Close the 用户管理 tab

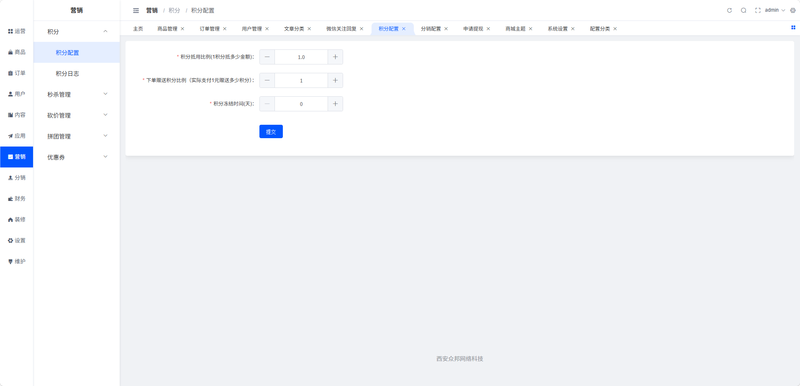[x=267, y=29]
